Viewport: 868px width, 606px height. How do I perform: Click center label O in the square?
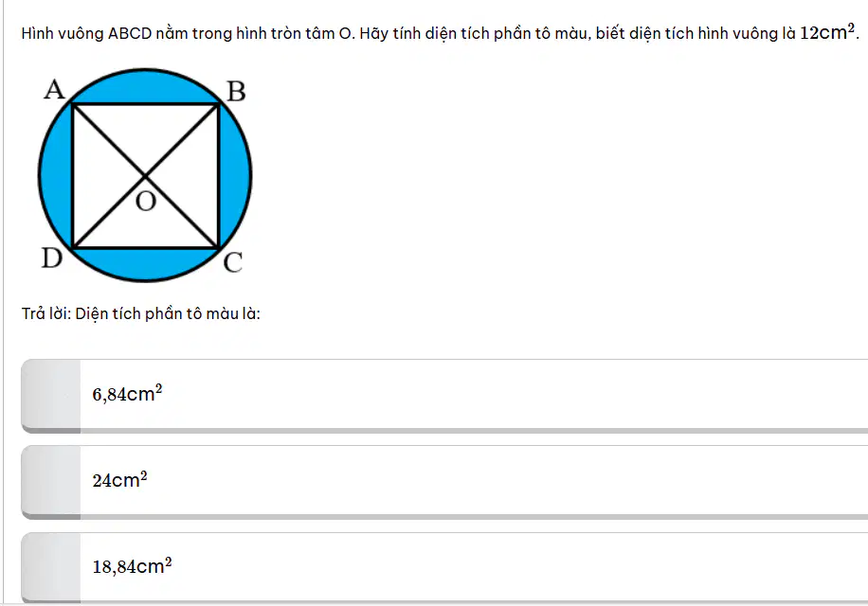click(x=146, y=202)
